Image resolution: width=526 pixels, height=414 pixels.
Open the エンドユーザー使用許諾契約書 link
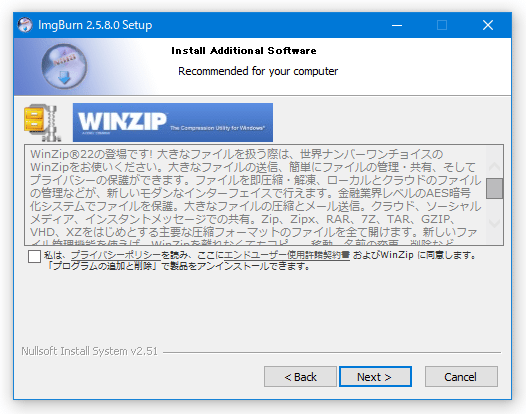tap(286, 255)
